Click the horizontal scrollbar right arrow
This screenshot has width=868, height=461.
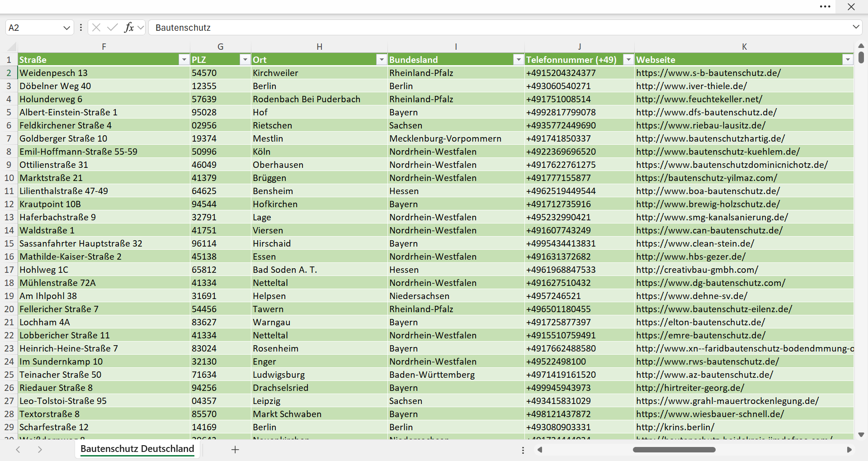(x=849, y=450)
